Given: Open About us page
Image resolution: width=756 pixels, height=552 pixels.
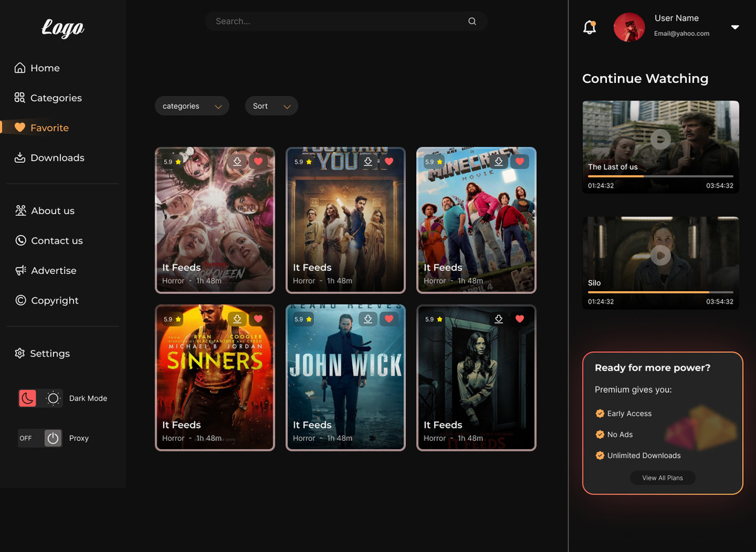Looking at the screenshot, I should click(45, 210).
